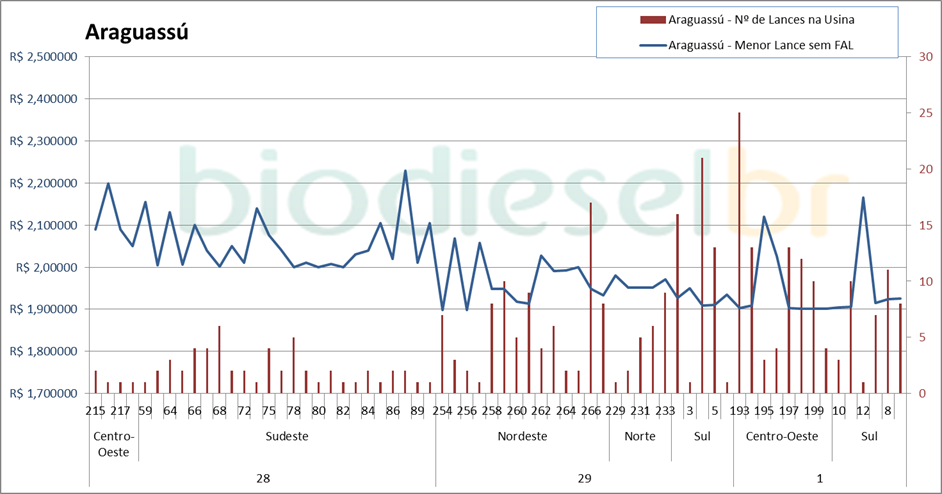Select the 'Nordeste' region label

[x=522, y=436]
